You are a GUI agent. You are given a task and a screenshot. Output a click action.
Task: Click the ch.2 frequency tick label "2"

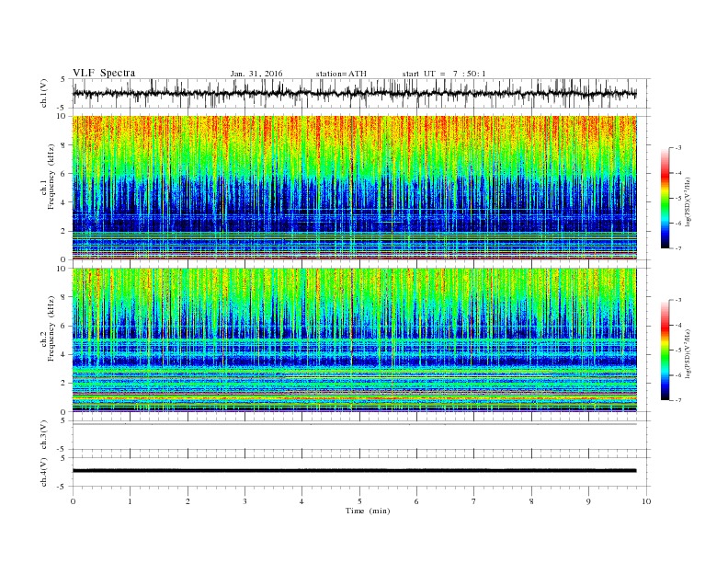click(x=64, y=384)
